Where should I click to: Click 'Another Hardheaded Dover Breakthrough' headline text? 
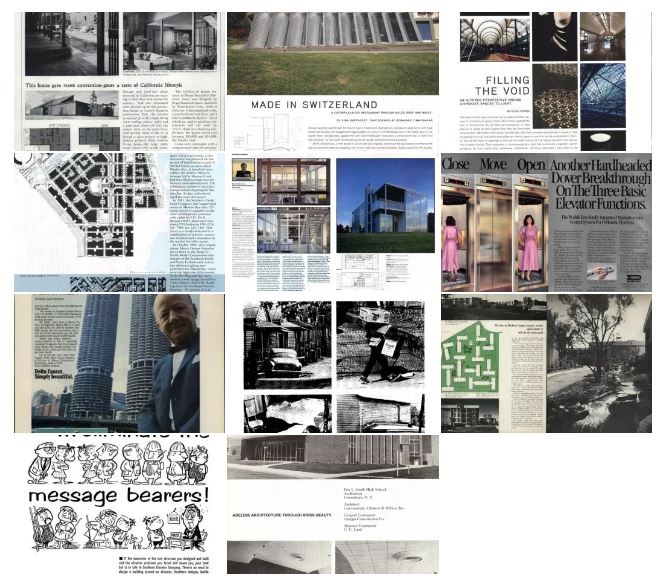601,184
